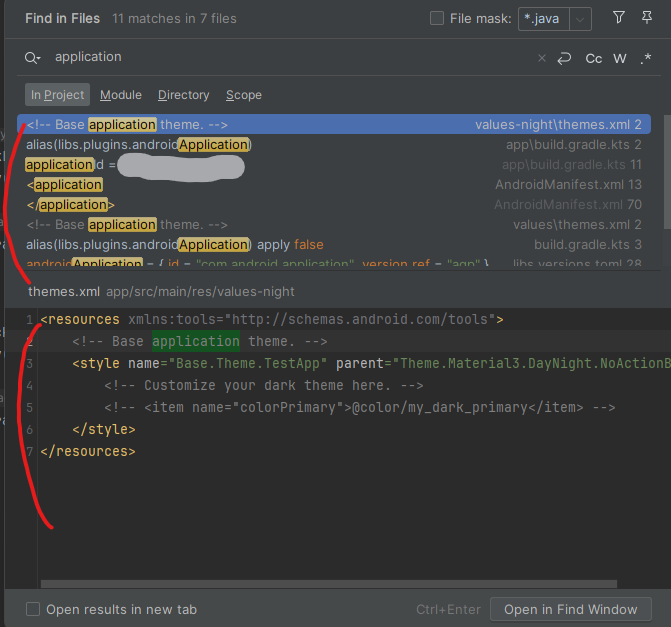
Task: Click the new line (multiline) arrow icon
Action: pyautogui.click(x=564, y=58)
